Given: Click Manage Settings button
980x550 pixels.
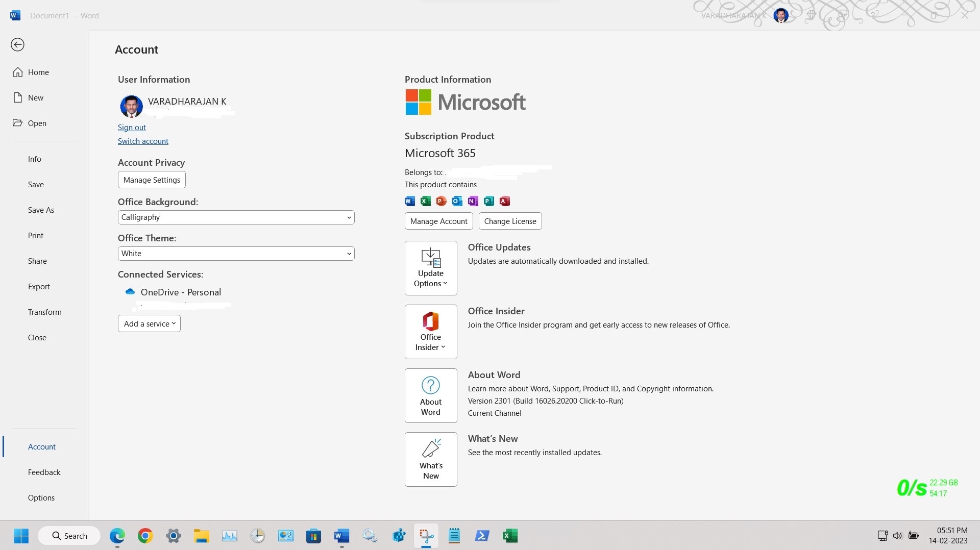Looking at the screenshot, I should pos(152,180).
